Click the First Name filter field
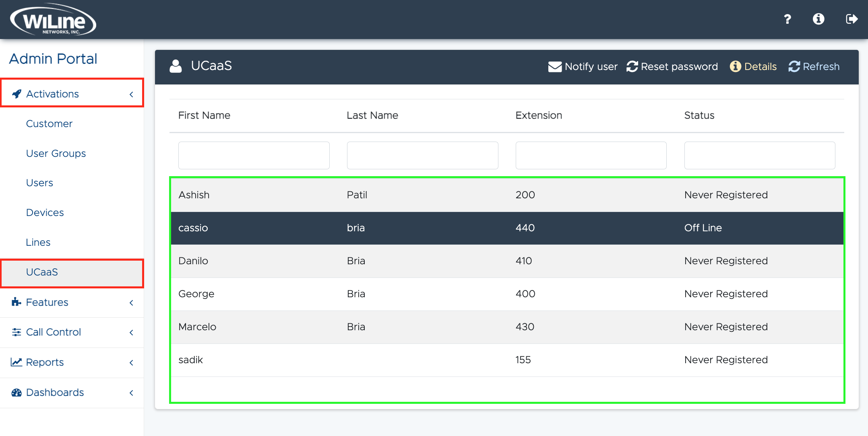Viewport: 868px width, 436px height. [x=254, y=155]
